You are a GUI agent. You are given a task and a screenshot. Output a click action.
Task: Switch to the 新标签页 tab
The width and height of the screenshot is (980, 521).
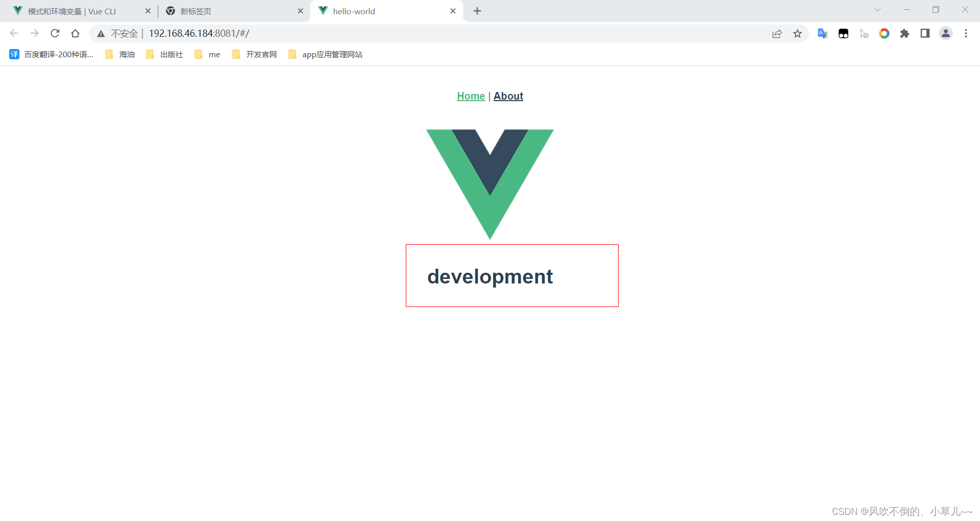(x=234, y=11)
